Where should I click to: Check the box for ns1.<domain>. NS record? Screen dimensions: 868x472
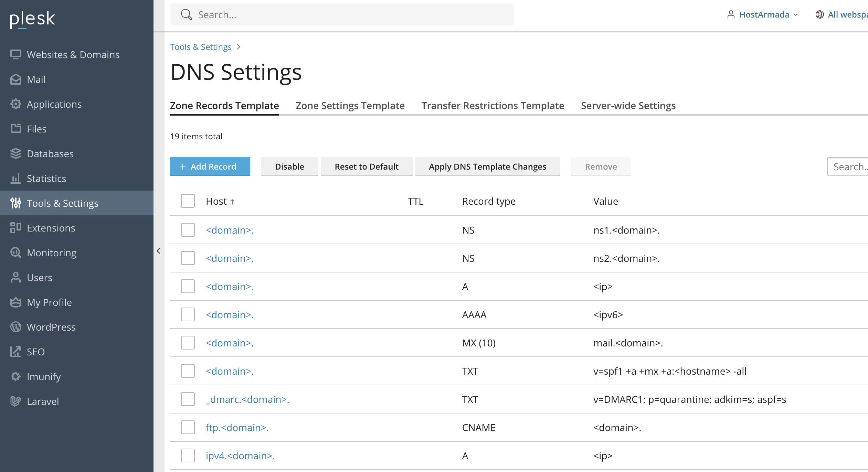pyautogui.click(x=188, y=230)
